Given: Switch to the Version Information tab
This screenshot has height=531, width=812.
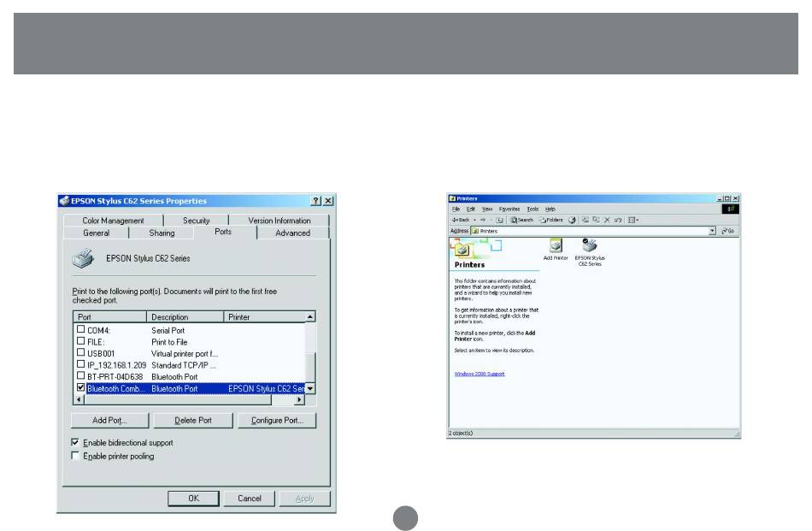Looking at the screenshot, I should pos(279,220).
